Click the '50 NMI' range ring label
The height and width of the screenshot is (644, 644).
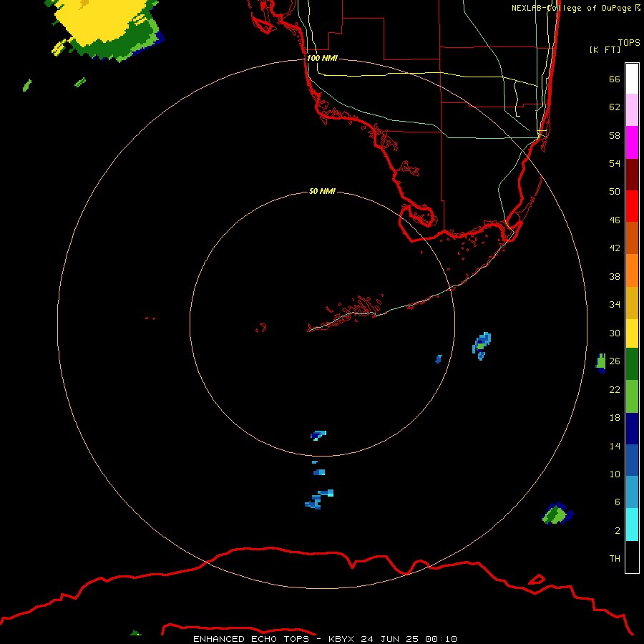322,191
